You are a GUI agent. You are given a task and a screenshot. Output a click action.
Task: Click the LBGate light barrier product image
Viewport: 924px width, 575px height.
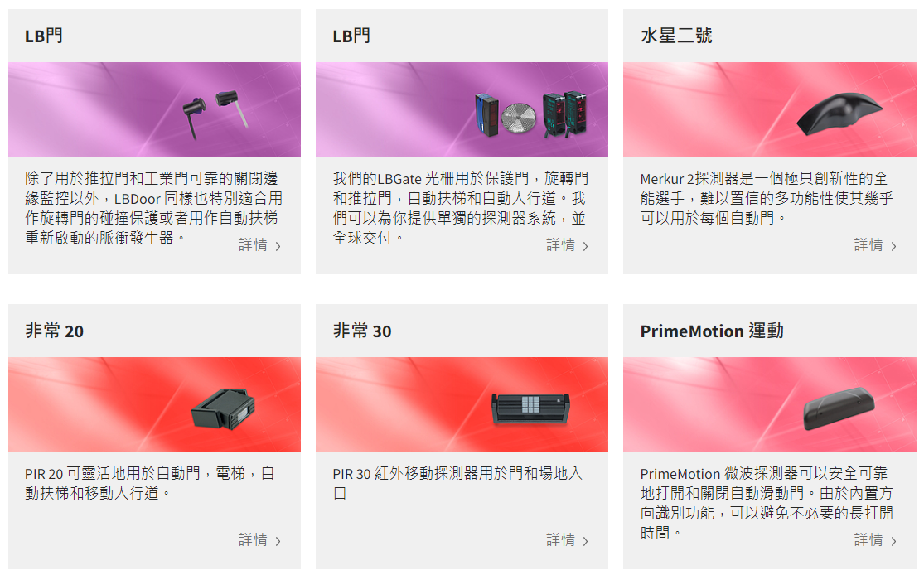click(462, 109)
